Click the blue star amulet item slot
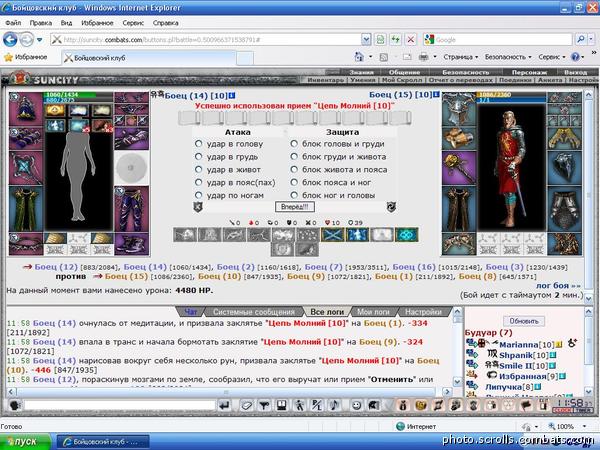The height and width of the screenshot is (450, 600). click(x=26, y=168)
